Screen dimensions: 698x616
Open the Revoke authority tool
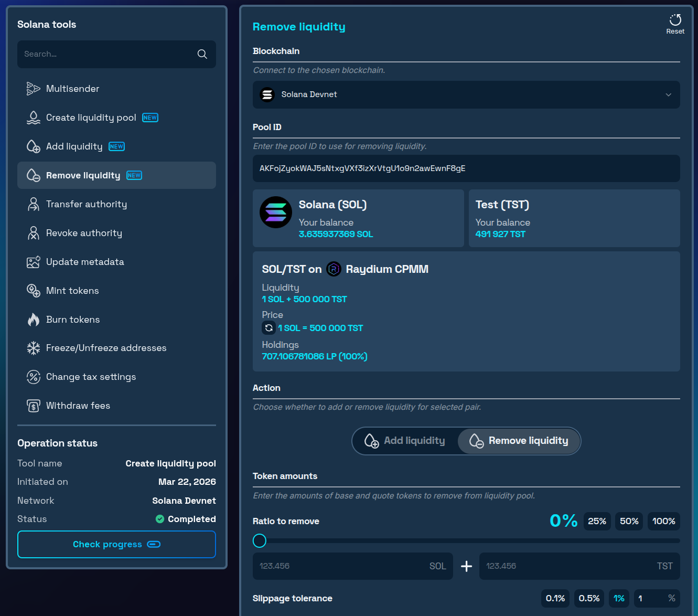point(84,233)
